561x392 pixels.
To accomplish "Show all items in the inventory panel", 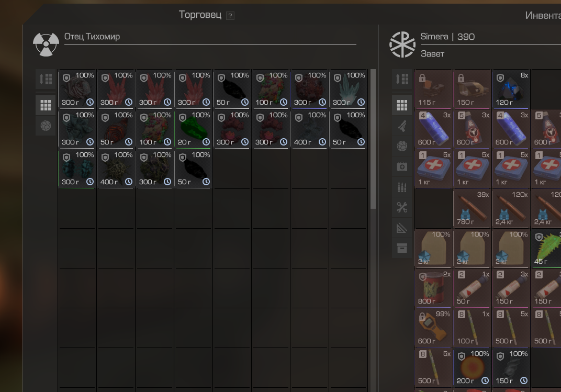I will click(x=402, y=105).
